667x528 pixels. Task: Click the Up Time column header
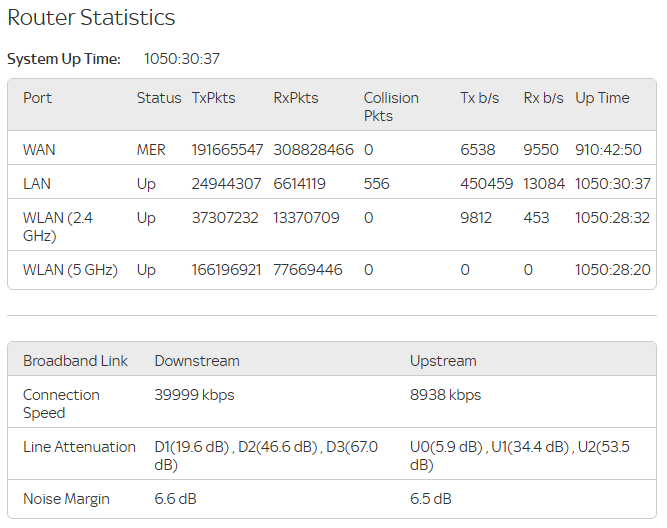[x=602, y=98]
